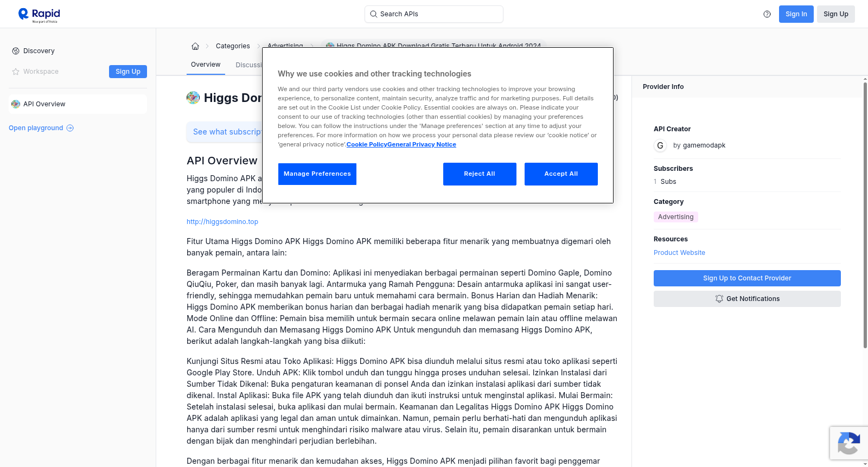Click the Categories breadcrumb

(x=233, y=46)
